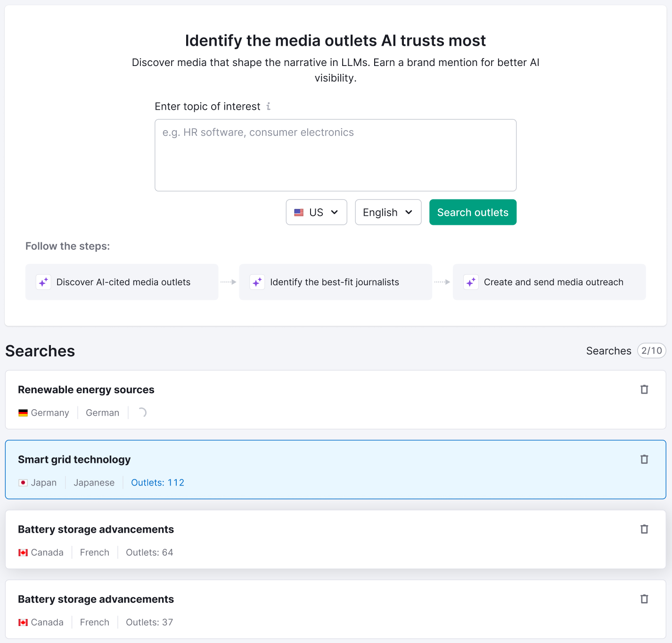Image resolution: width=672 pixels, height=643 pixels.
Task: Click sparkle icon for Create and send outreach
Action: 471,282
